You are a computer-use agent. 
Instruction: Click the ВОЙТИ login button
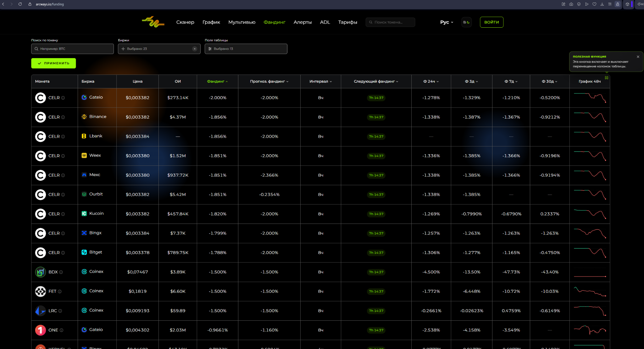tap(491, 22)
